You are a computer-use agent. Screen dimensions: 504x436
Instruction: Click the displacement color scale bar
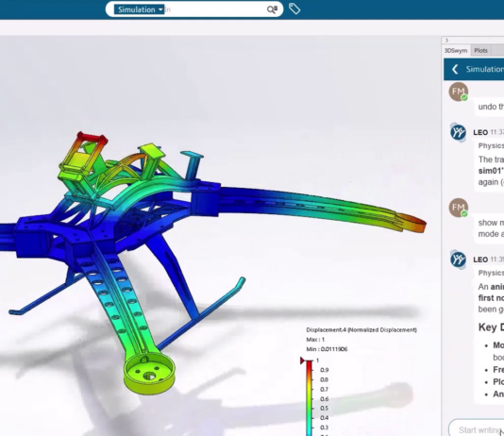(310, 398)
